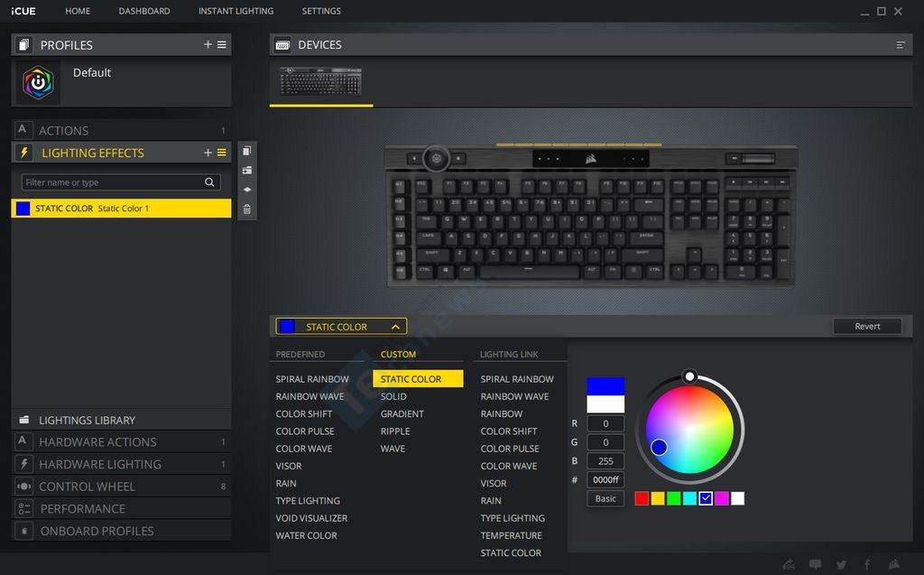
Task: Choose Rainbow Wave under Predefined
Action: [x=310, y=396]
